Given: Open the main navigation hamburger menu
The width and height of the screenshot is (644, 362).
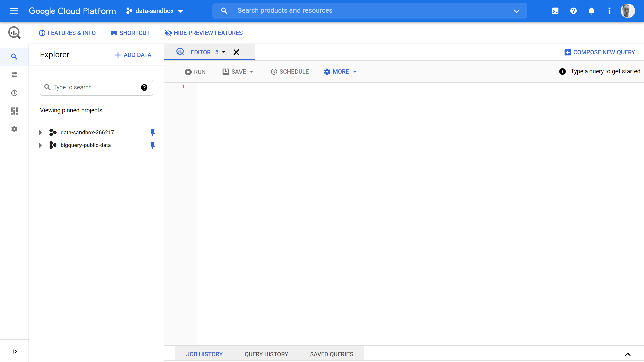Looking at the screenshot, I should click(14, 11).
